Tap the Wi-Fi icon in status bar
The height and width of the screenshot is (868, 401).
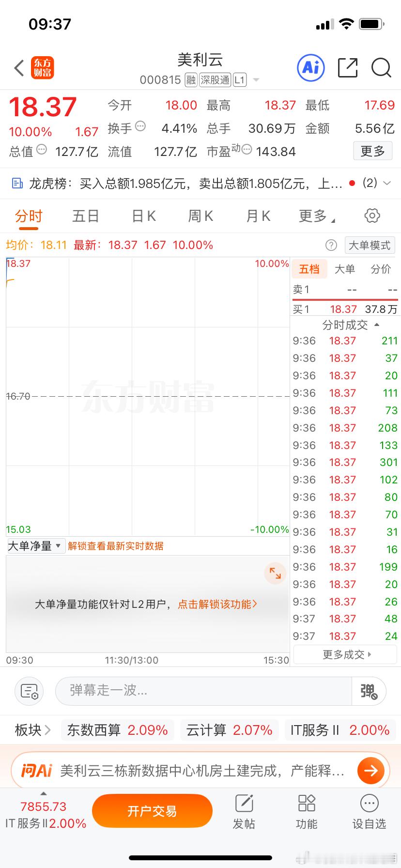(x=347, y=24)
